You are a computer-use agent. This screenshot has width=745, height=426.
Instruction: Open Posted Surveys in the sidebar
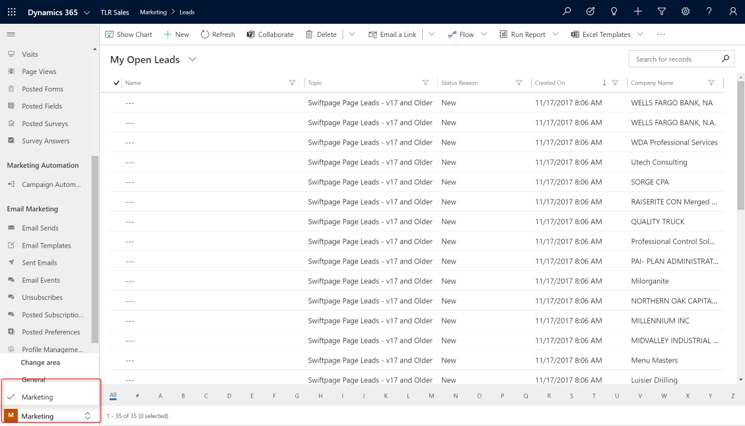point(45,123)
